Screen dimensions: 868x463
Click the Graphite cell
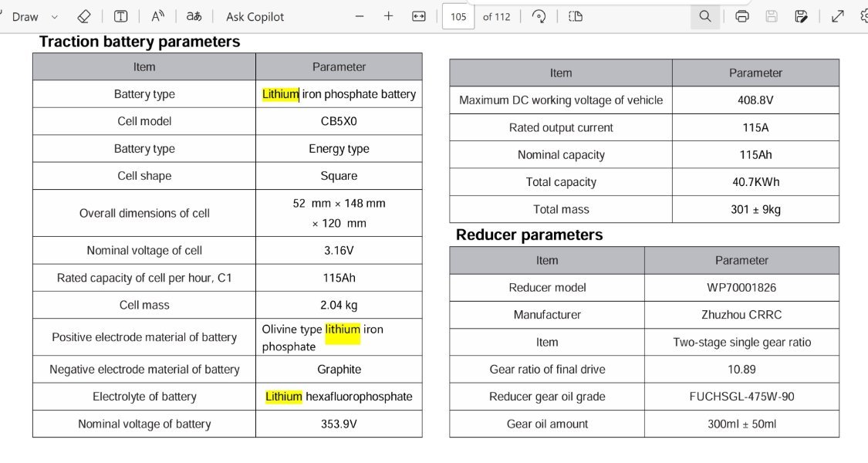click(339, 370)
